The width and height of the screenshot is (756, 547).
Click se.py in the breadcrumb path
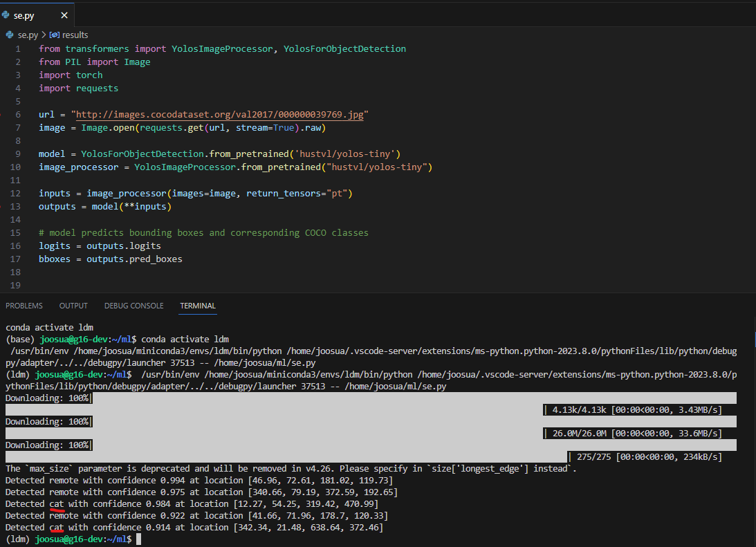pyautogui.click(x=28, y=35)
